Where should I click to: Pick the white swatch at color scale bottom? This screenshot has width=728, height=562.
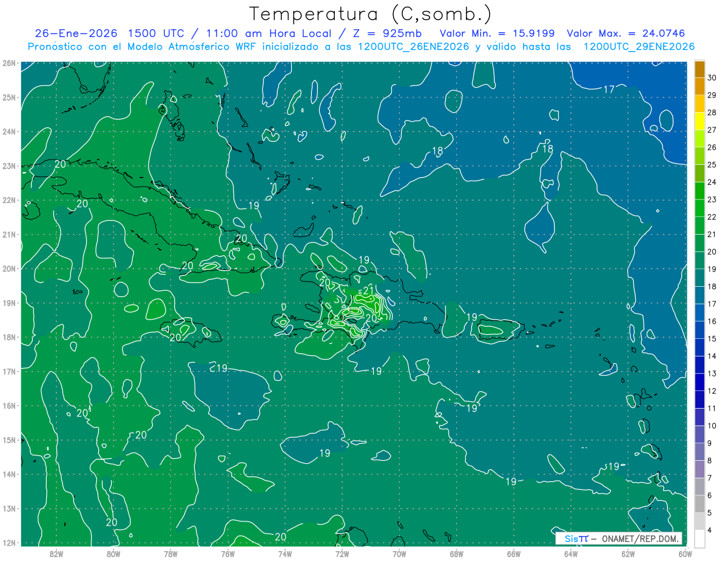pyautogui.click(x=699, y=538)
